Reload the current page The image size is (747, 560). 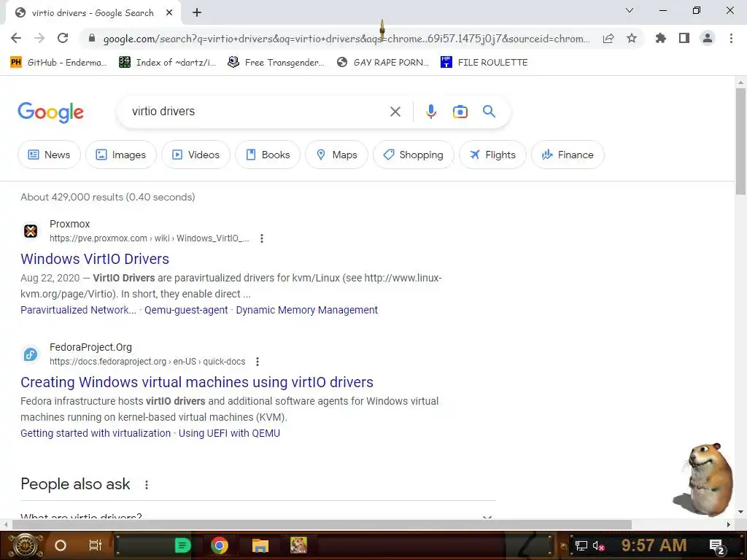[63, 38]
